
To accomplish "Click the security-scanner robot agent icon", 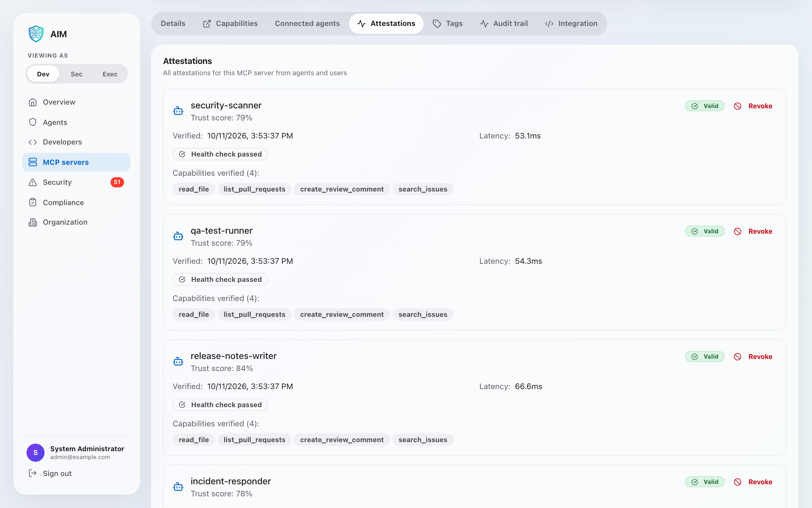I will tap(178, 111).
